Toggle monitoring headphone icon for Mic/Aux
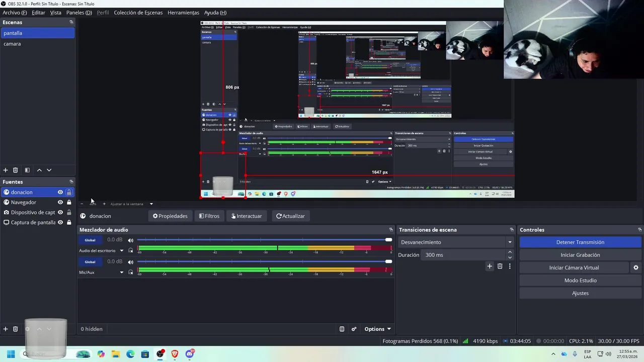 131,272
